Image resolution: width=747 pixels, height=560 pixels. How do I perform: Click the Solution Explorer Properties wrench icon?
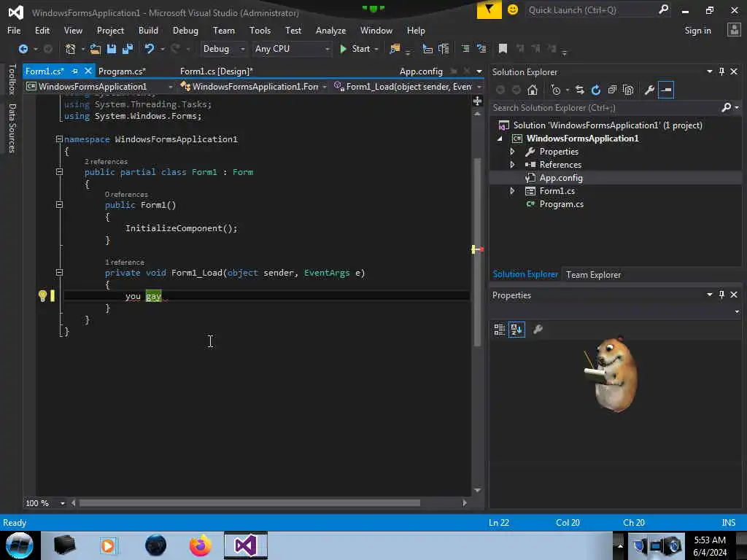[649, 90]
